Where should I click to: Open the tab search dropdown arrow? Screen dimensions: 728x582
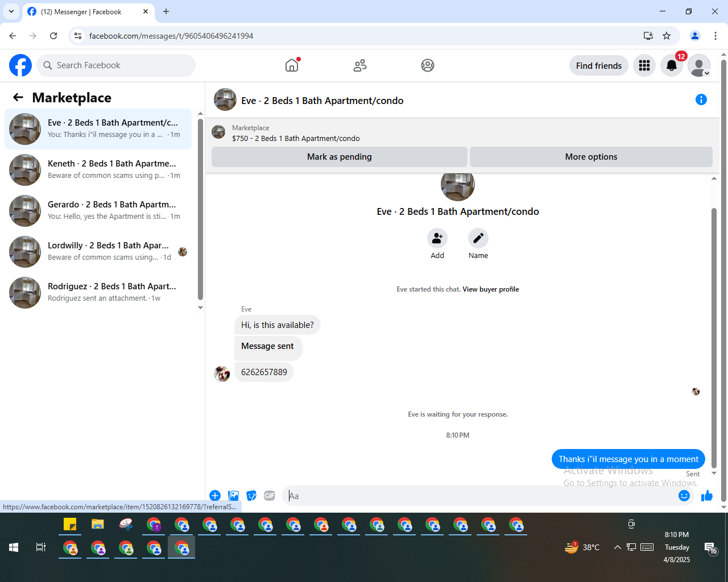point(11,11)
